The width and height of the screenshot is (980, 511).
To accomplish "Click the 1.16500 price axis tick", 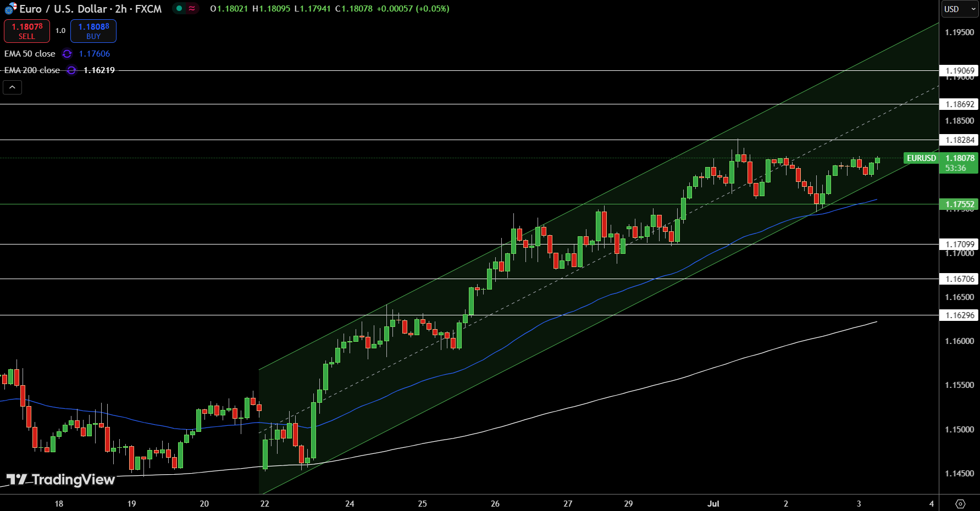I will [959, 297].
